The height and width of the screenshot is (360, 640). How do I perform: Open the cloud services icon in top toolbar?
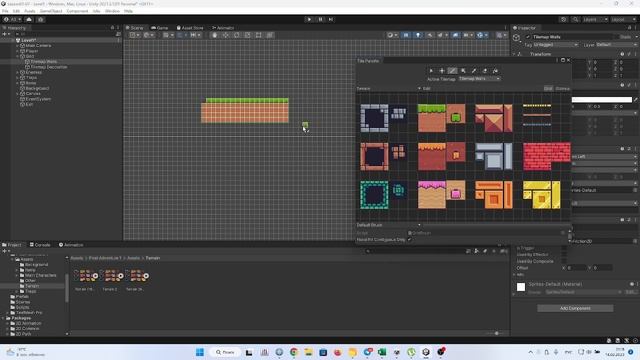pos(29,19)
